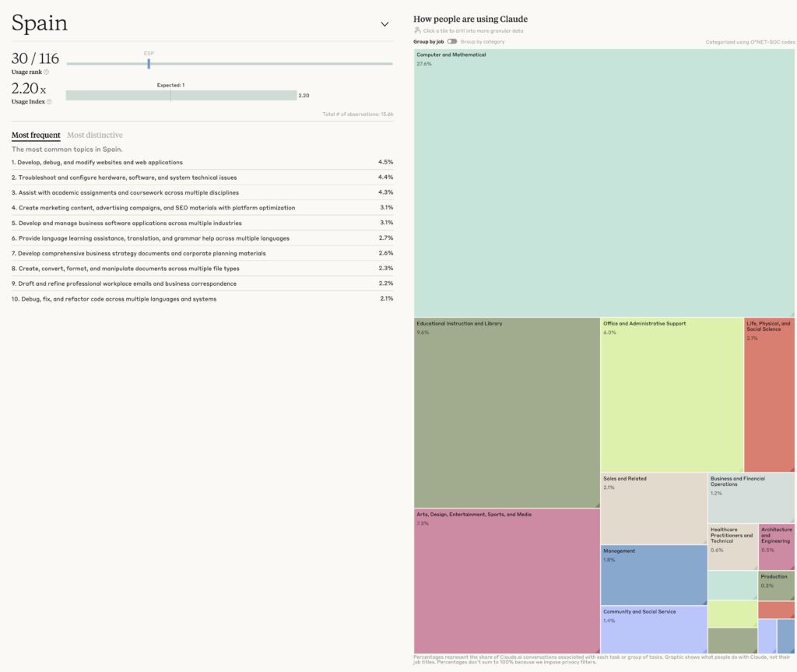The width and height of the screenshot is (797, 672).
Task: Open the Spain country dropdown chevron
Action: click(x=384, y=24)
